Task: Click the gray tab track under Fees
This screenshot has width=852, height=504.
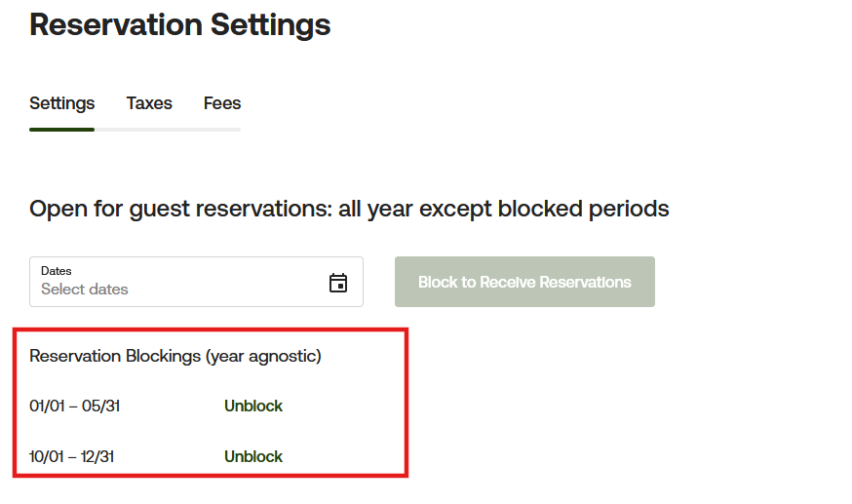Action: [x=222, y=129]
